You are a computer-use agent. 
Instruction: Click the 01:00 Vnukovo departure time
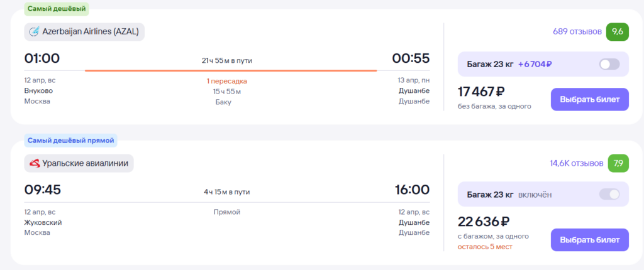click(42, 58)
